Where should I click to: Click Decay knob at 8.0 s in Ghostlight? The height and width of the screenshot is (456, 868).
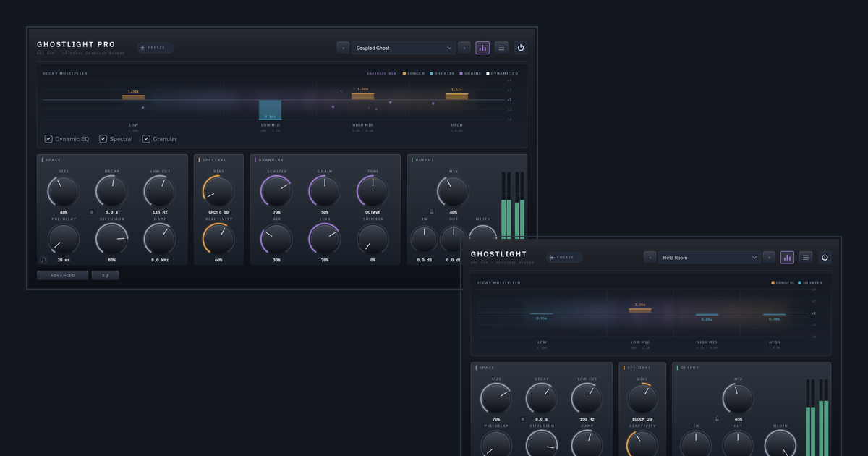tap(542, 399)
